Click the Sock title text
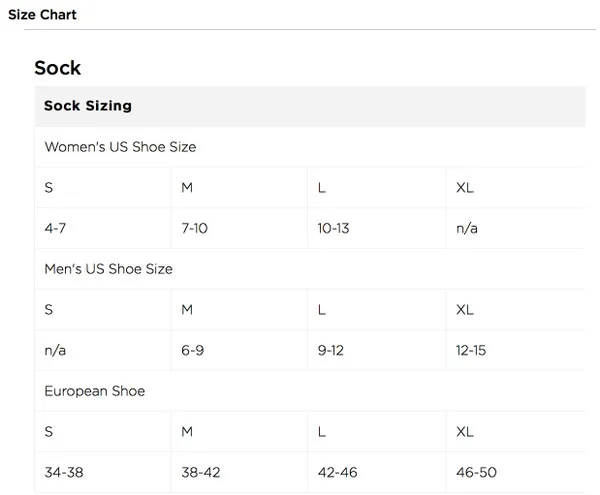This screenshot has height=495, width=600. [x=57, y=68]
